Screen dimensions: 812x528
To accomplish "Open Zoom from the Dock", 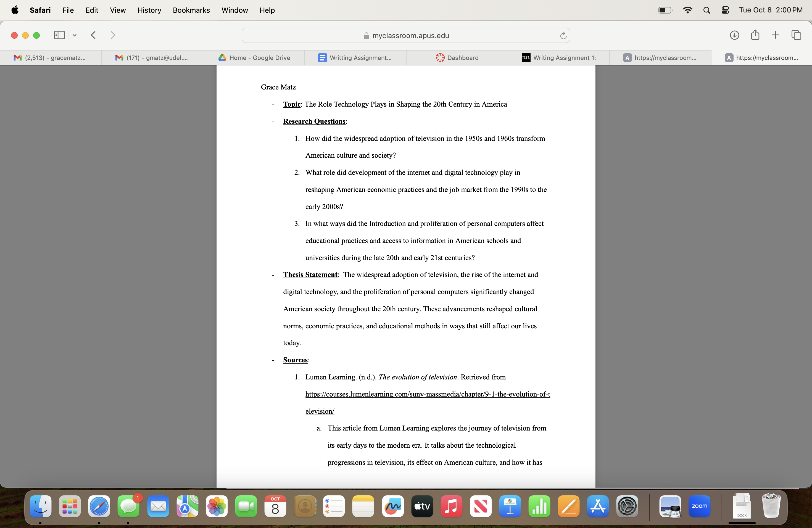I will 700,507.
